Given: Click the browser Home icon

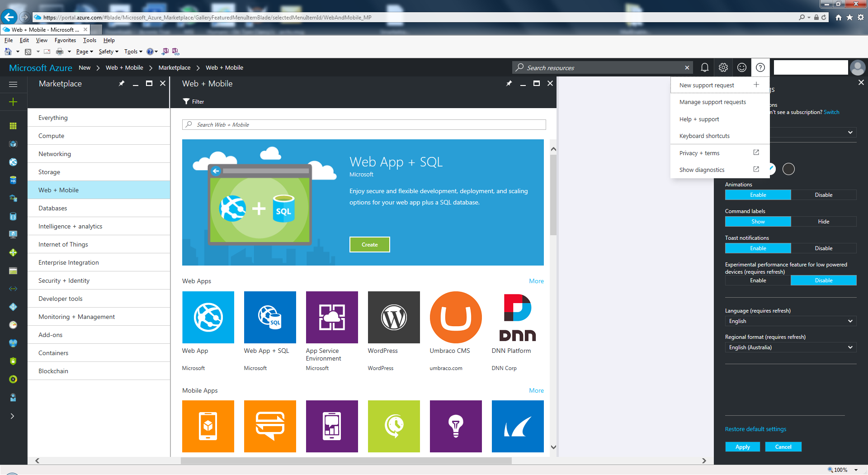Looking at the screenshot, I should pos(839,17).
